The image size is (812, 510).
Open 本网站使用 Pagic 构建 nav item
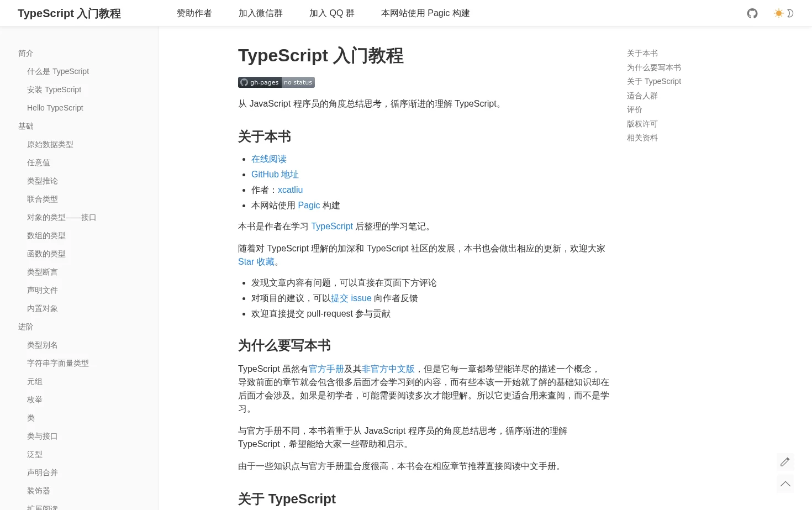[x=425, y=13]
